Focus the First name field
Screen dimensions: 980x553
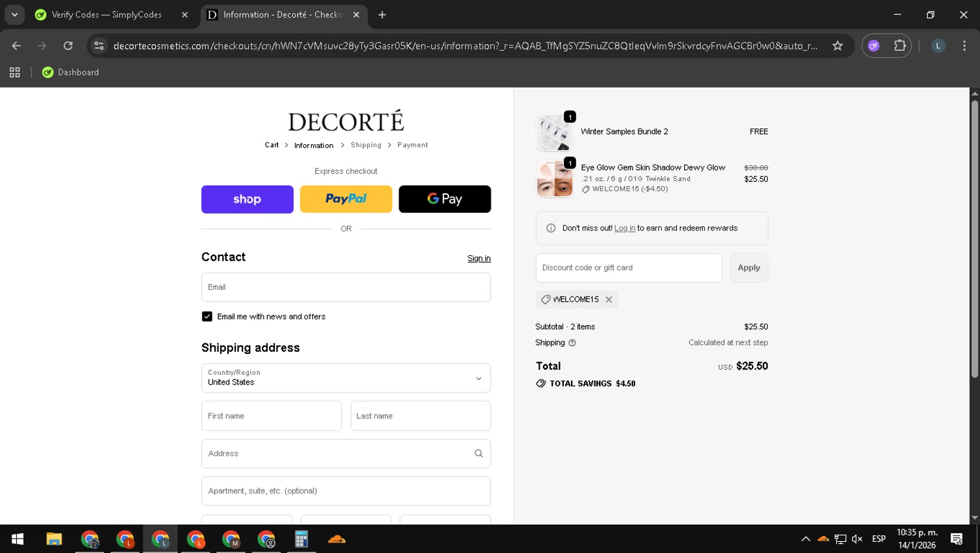click(x=271, y=416)
